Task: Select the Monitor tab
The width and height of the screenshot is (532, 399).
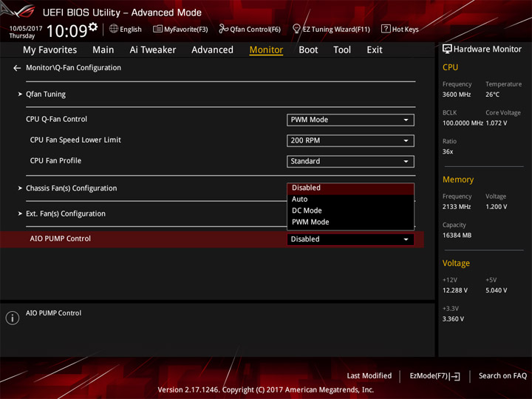Action: [x=266, y=50]
